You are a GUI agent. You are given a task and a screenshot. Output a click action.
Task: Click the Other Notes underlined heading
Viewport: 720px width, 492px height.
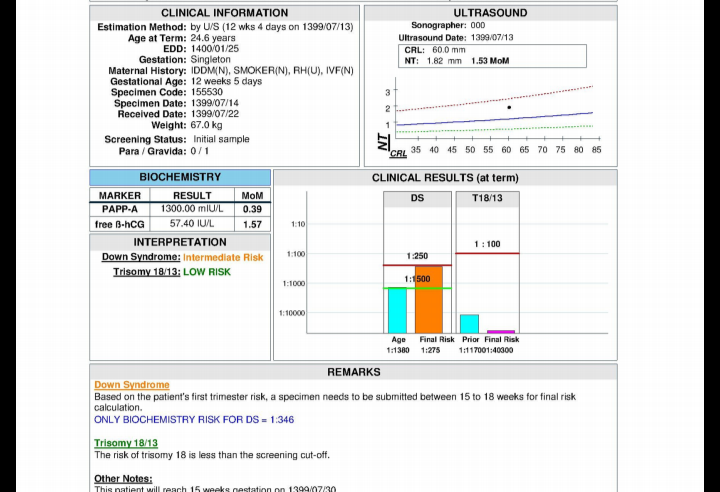click(x=123, y=479)
